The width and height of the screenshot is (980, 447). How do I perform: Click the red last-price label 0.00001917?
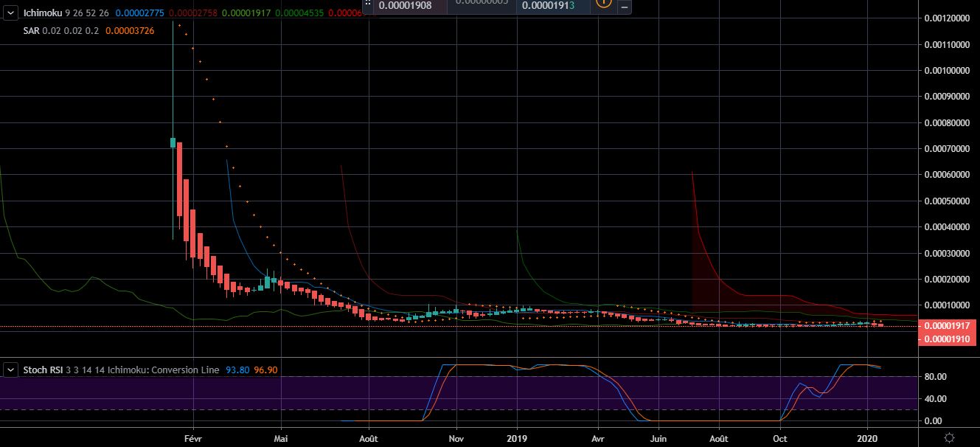coord(948,324)
